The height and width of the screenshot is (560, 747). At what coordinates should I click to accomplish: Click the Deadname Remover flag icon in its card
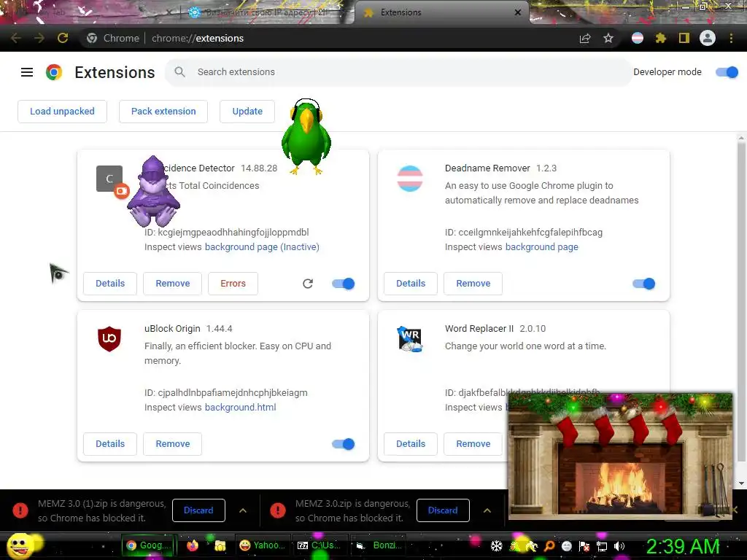click(x=410, y=179)
